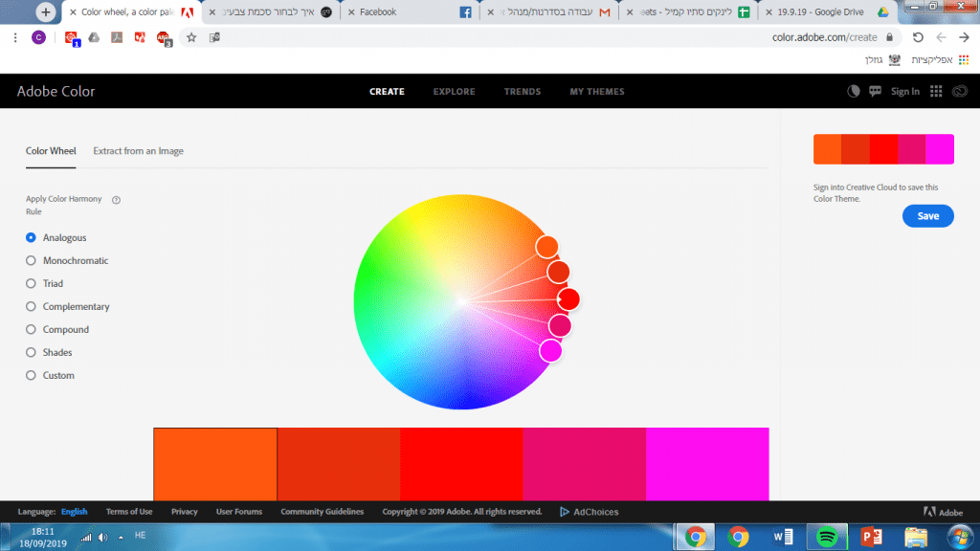This screenshot has width=980, height=551.
Task: Click the AdBlock Plus extension icon
Action: coord(164,38)
